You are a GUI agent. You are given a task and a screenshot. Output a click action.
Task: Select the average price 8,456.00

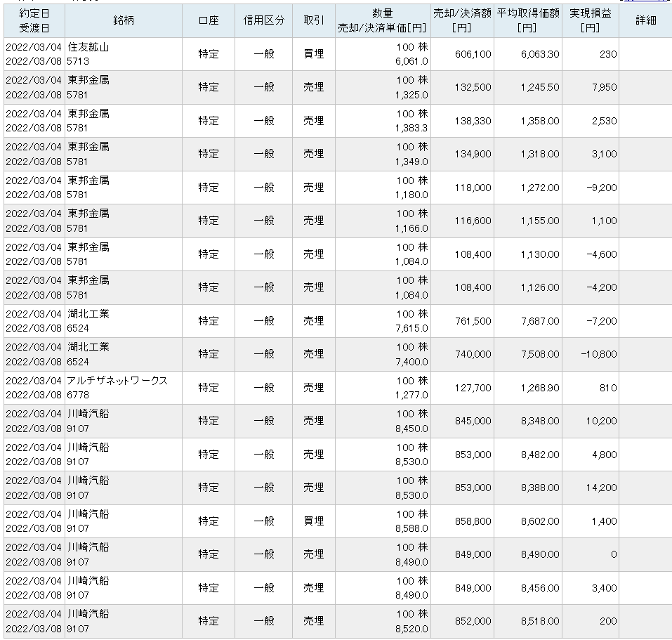[540, 588]
